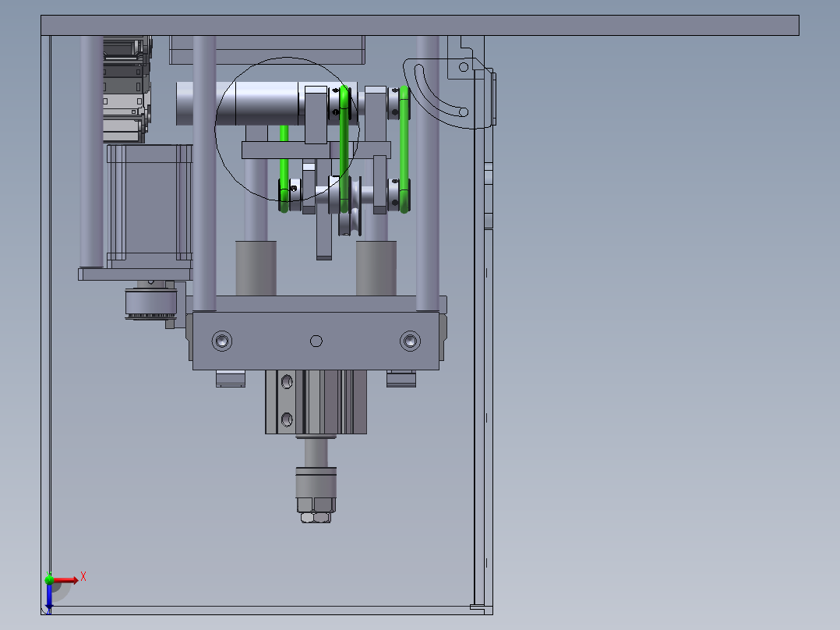The image size is (840, 630).
Task: Select the tall vertical guide rod on the far left
Action: coord(92,151)
